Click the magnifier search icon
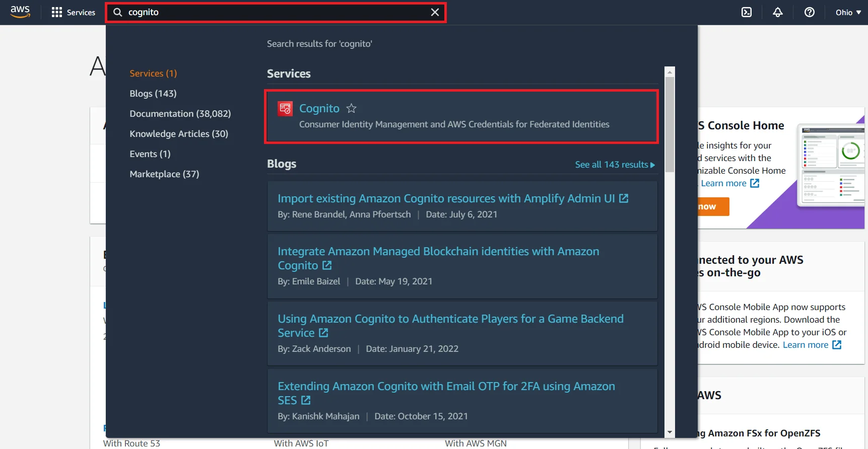The height and width of the screenshot is (449, 868). (x=117, y=12)
